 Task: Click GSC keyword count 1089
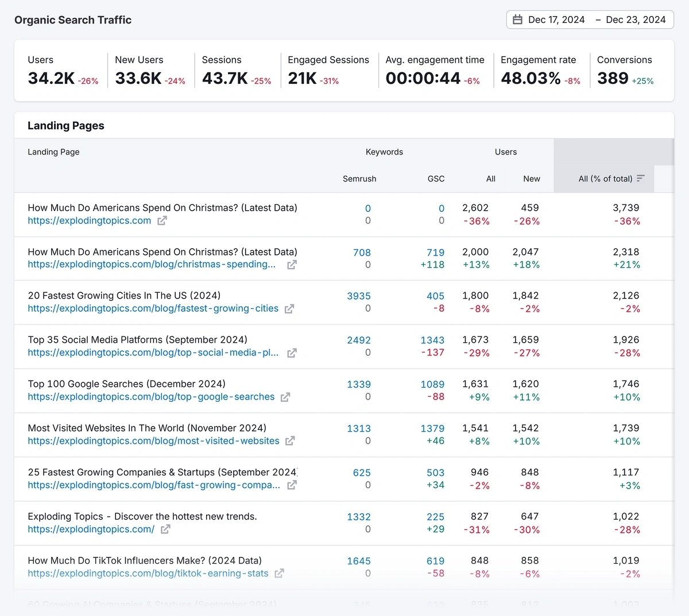[432, 385]
